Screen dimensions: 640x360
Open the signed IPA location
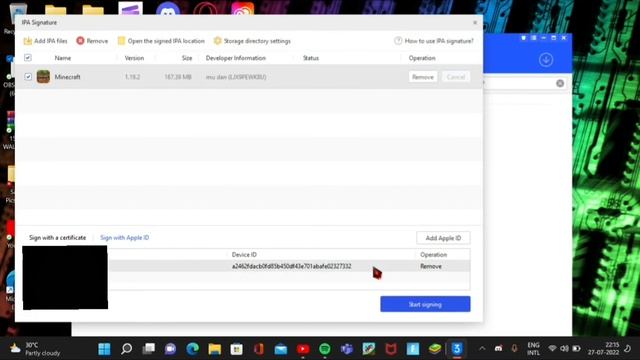pyautogui.click(x=161, y=41)
